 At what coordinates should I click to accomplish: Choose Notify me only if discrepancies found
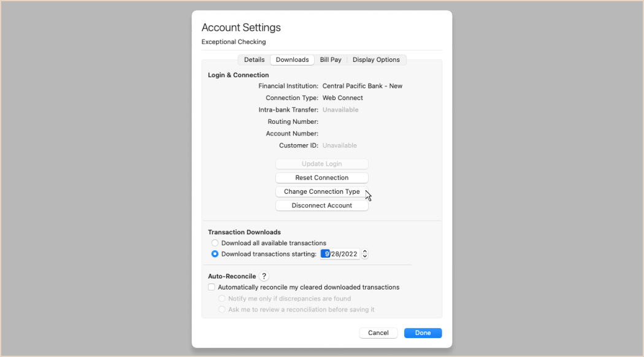pos(222,298)
